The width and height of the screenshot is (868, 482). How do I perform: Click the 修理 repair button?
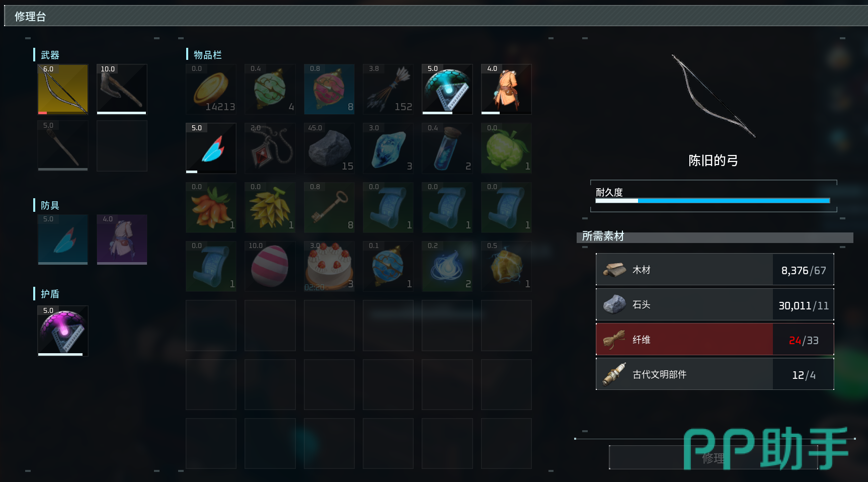(x=713, y=457)
